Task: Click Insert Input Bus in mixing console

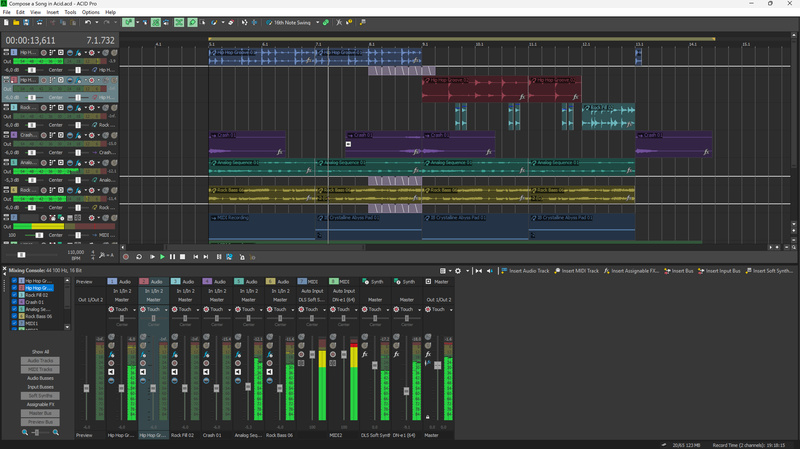Action: (719, 271)
